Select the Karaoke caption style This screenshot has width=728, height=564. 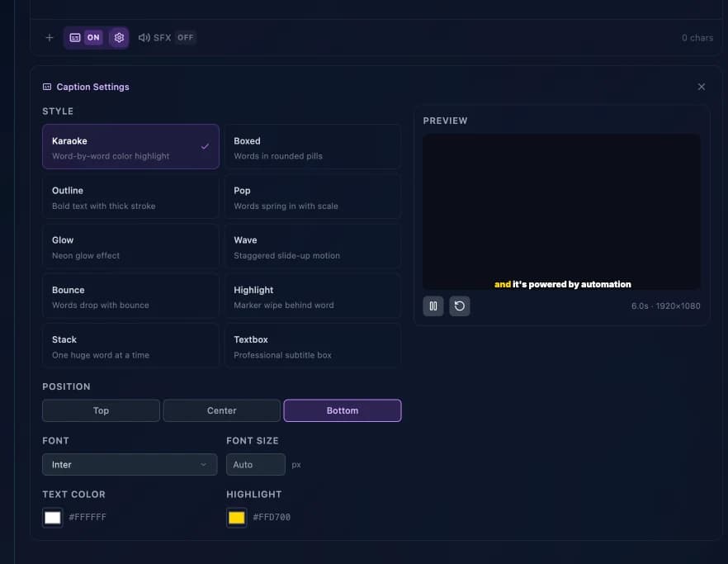[130, 147]
